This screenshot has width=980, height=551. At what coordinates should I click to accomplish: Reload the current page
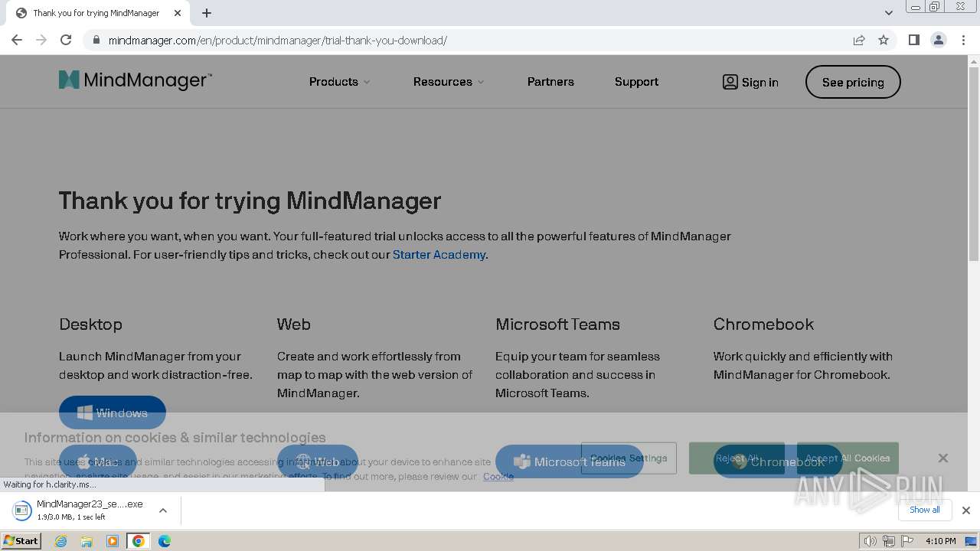(x=66, y=40)
